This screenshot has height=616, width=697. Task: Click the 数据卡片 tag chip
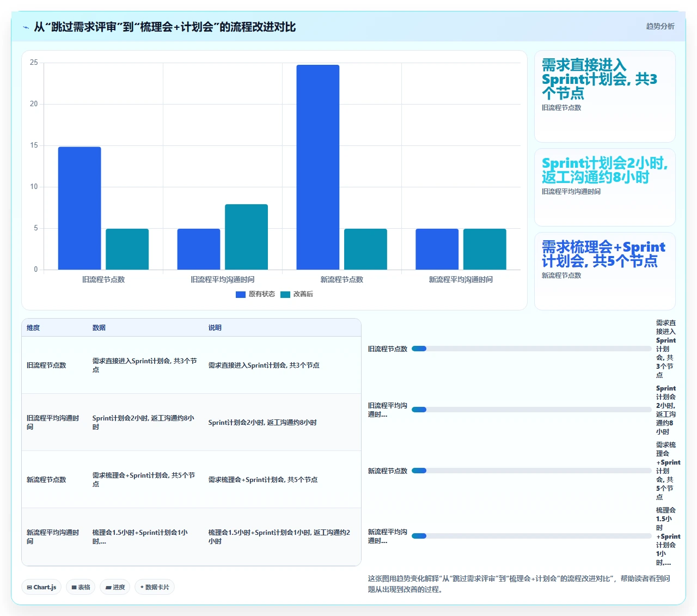(155, 587)
